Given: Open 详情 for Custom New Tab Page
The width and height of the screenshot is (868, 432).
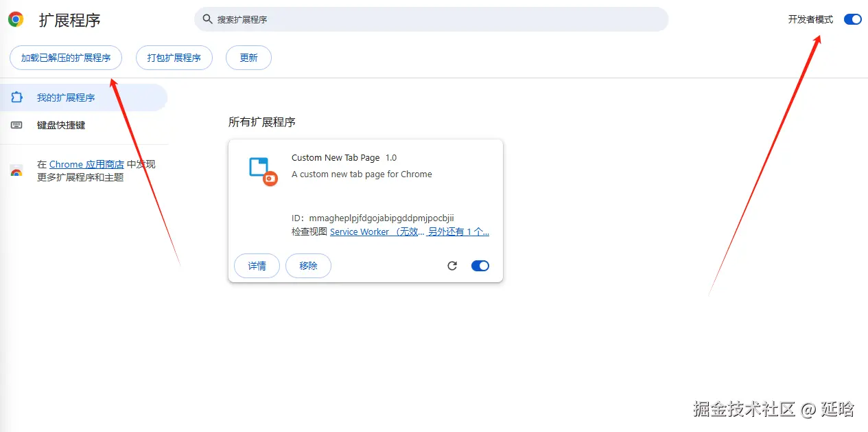Looking at the screenshot, I should [257, 266].
